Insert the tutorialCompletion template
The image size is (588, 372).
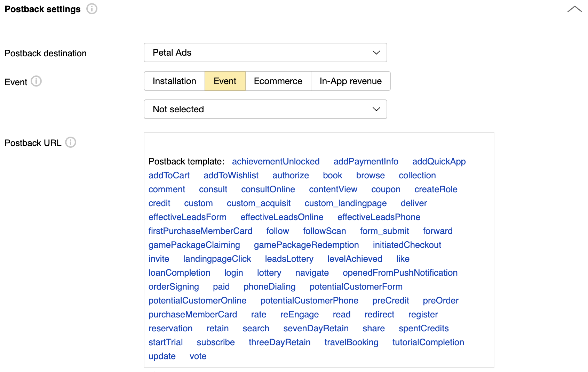tap(428, 342)
